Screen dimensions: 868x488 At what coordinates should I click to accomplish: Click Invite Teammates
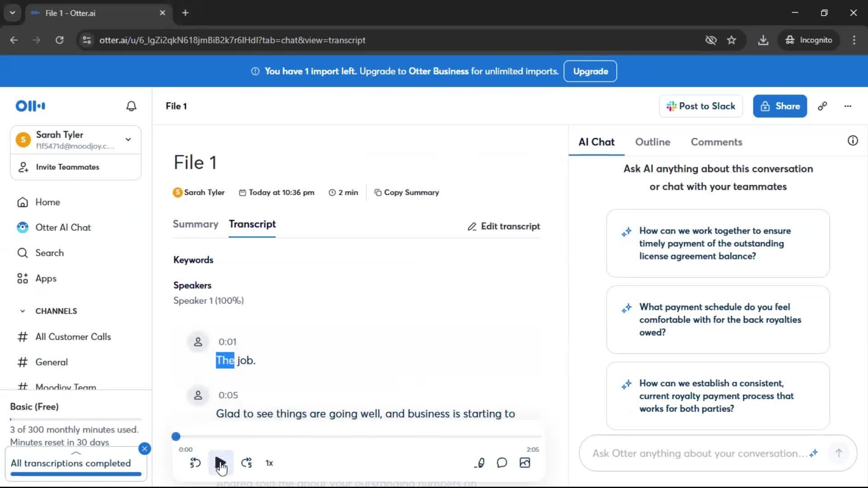pyautogui.click(x=67, y=167)
